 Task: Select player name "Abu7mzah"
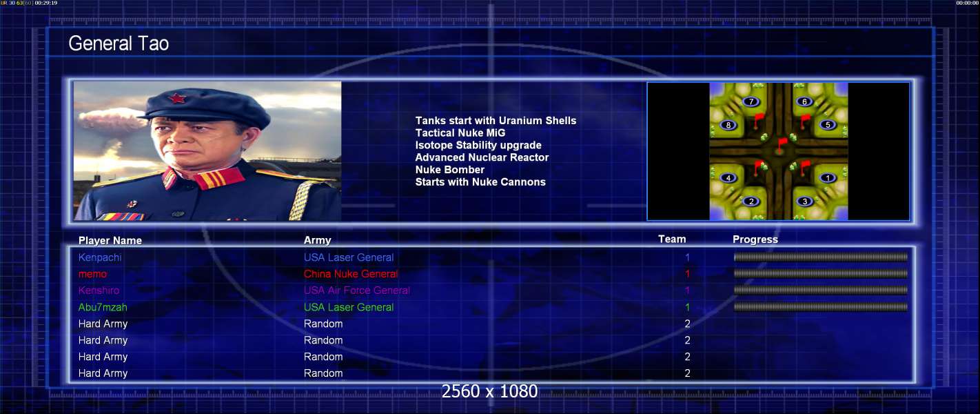pos(103,307)
